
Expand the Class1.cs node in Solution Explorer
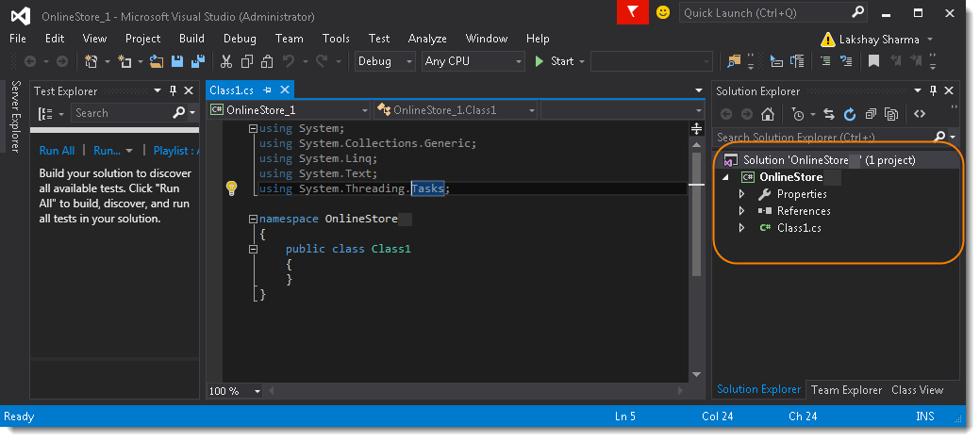(742, 228)
